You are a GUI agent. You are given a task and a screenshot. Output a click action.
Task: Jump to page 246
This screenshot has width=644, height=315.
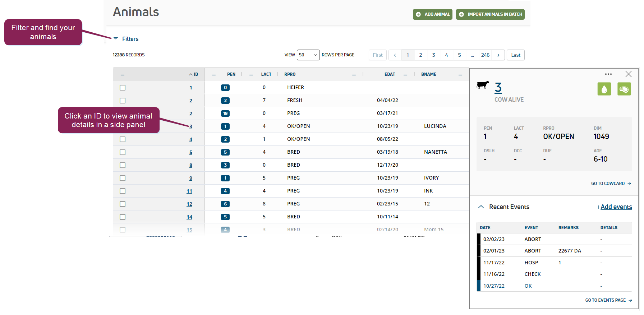pos(485,55)
